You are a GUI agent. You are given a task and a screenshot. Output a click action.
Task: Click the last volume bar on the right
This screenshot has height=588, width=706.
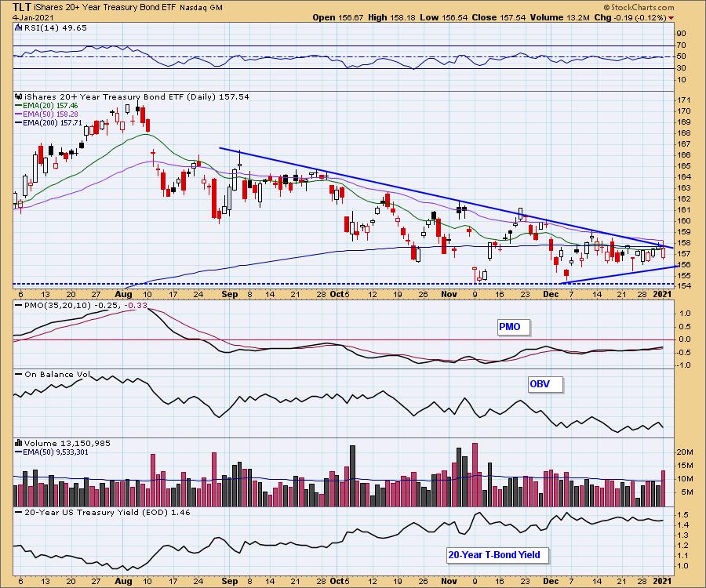tap(663, 488)
